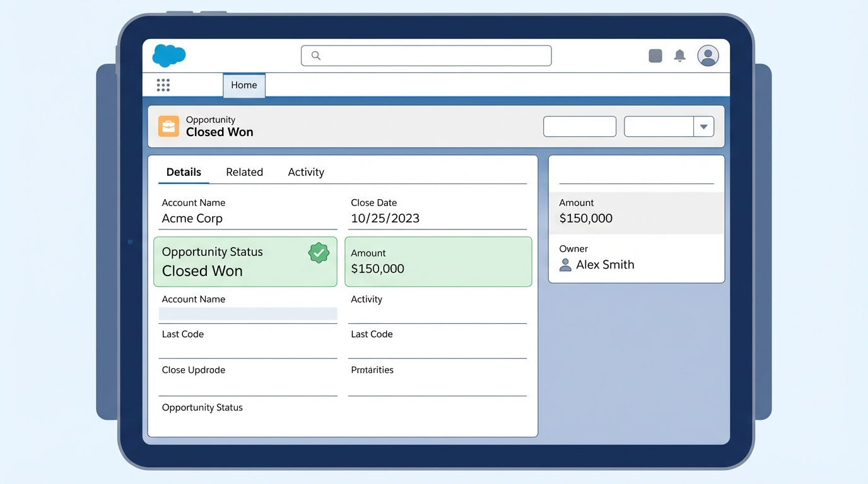Screen dimensions: 868x484
Task: Open the notifications bell
Action: tap(680, 55)
